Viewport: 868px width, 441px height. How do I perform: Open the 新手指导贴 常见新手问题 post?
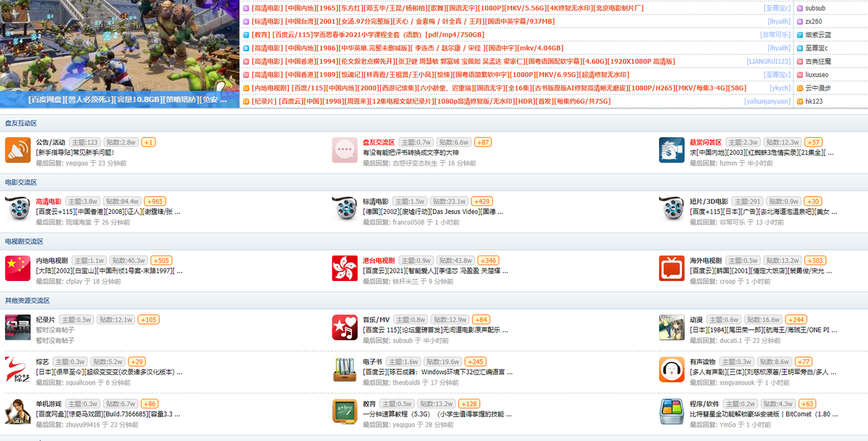pos(75,152)
